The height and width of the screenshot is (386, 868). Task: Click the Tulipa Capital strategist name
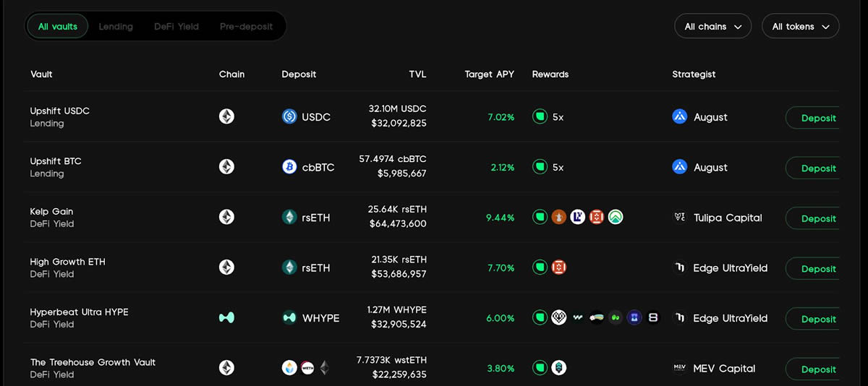[x=728, y=217]
